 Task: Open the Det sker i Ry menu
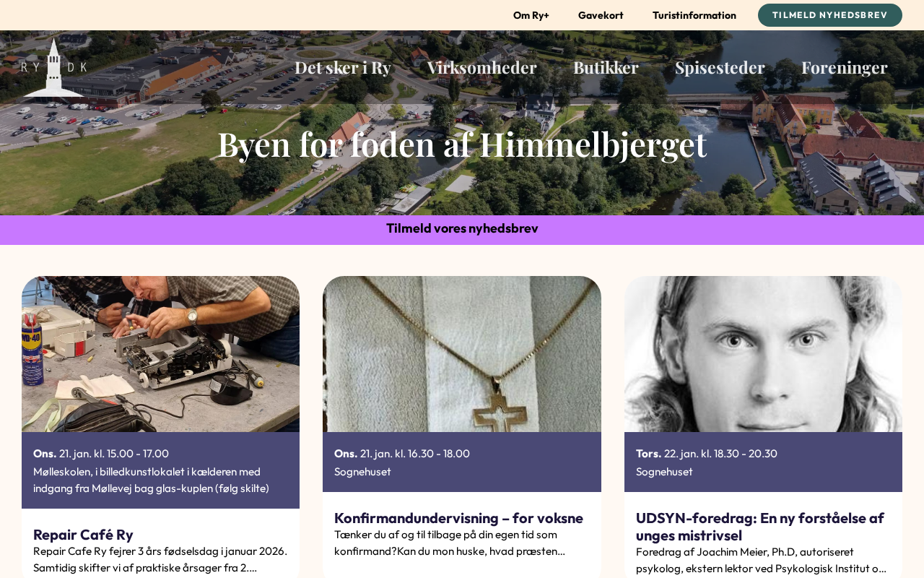click(x=343, y=67)
